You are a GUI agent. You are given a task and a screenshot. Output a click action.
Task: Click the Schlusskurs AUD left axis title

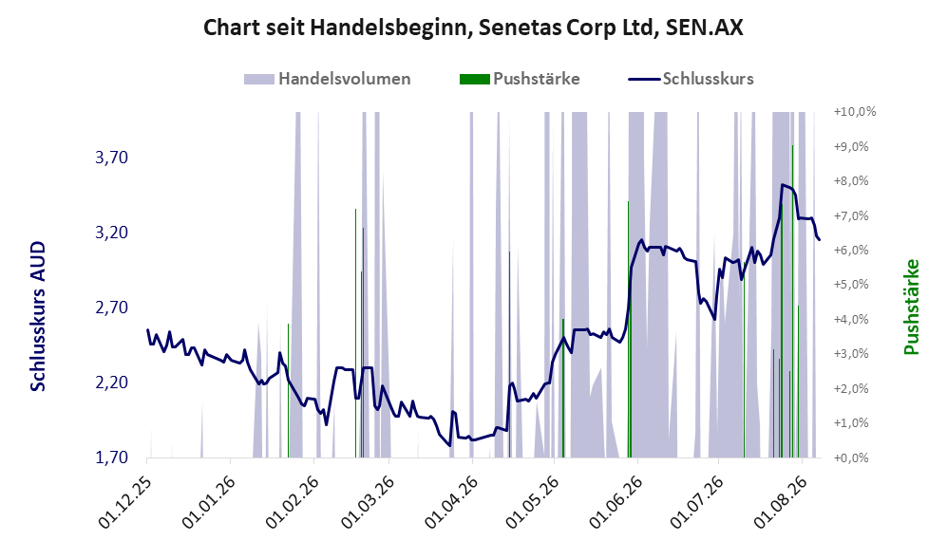37,316
